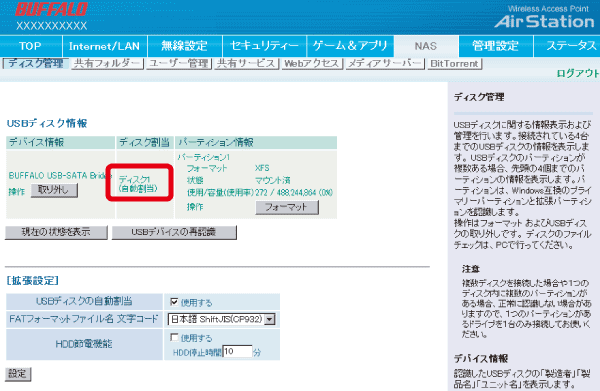Screen dimensions: 600x391
Task: Click the パーティション1 label
Action: coord(204,157)
